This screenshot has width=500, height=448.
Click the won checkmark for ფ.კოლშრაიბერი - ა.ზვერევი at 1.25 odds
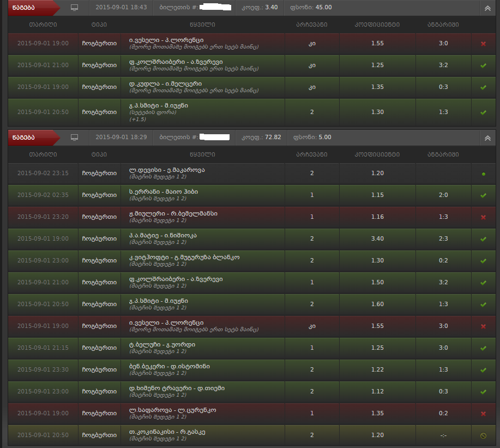(x=483, y=65)
